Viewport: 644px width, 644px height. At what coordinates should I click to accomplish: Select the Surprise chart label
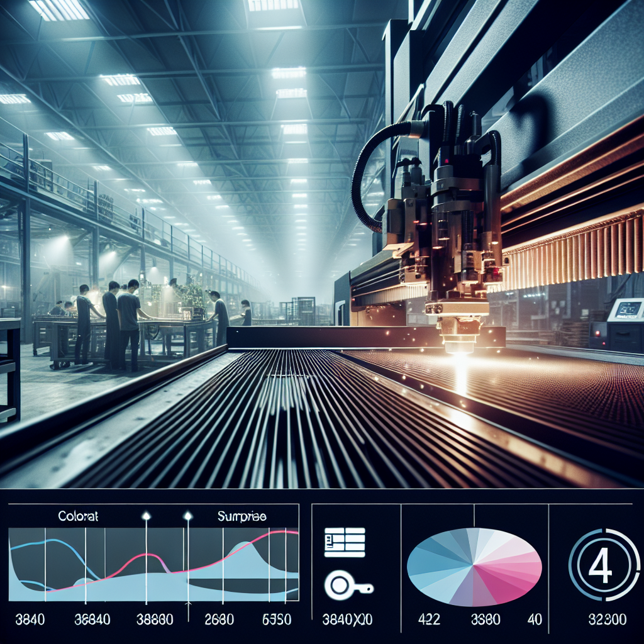point(241,516)
